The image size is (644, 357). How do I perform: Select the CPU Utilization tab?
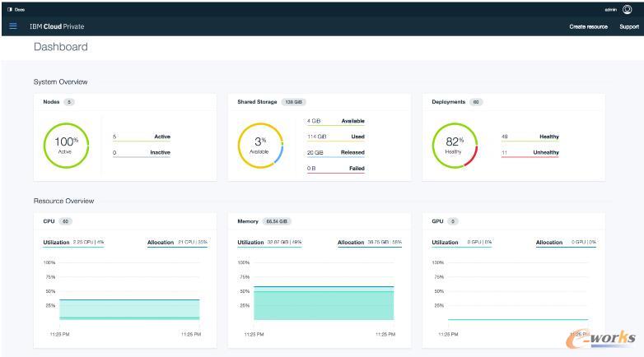55,243
